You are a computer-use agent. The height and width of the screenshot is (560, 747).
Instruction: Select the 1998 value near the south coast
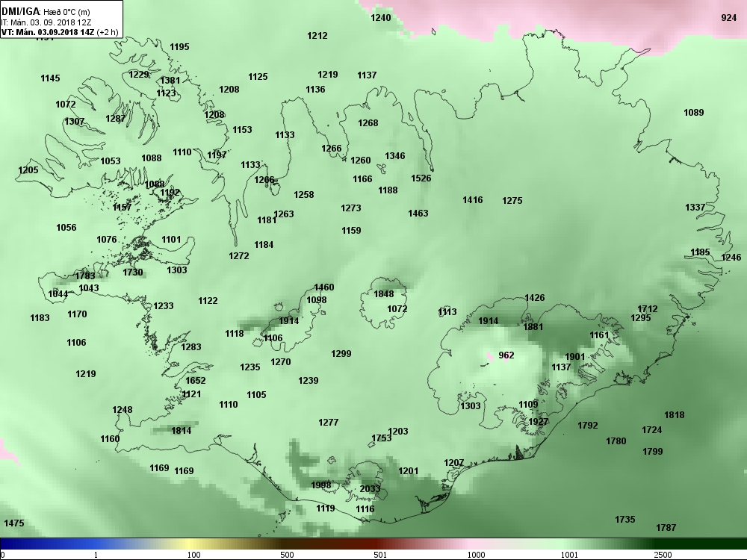pyautogui.click(x=321, y=485)
